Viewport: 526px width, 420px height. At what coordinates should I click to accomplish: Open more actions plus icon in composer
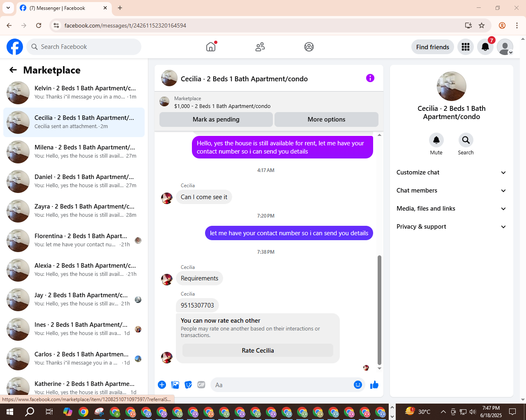[162, 385]
